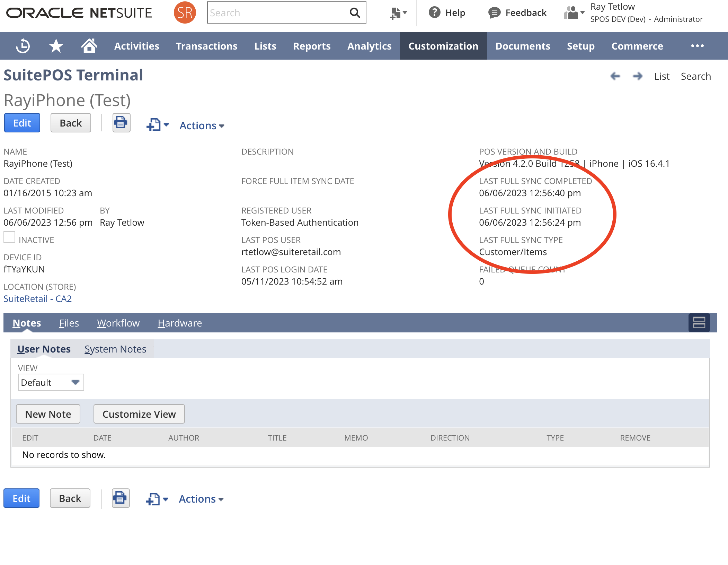This screenshot has height=565, width=728.
Task: Click the AUTHOR column header
Action: 184,438
